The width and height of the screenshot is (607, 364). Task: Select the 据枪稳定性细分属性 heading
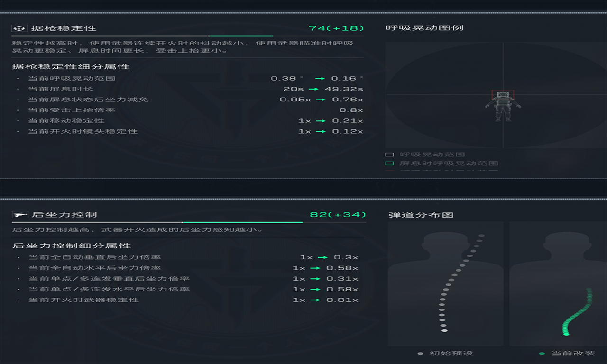pyautogui.click(x=71, y=67)
